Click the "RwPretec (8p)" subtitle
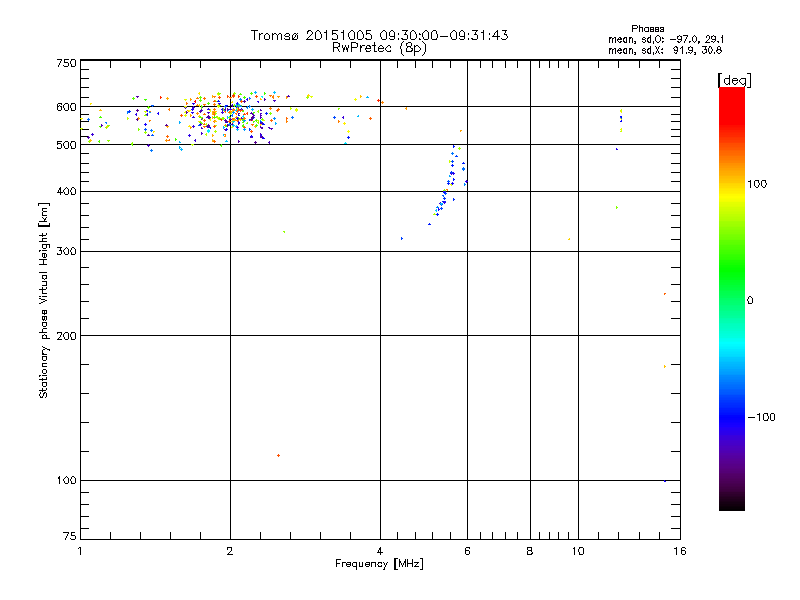The height and width of the screenshot is (600, 800). tap(379, 47)
